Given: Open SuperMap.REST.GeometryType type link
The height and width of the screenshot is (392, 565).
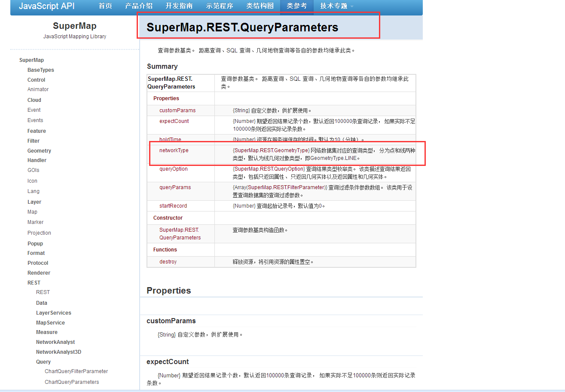Looking at the screenshot, I should tap(272, 150).
